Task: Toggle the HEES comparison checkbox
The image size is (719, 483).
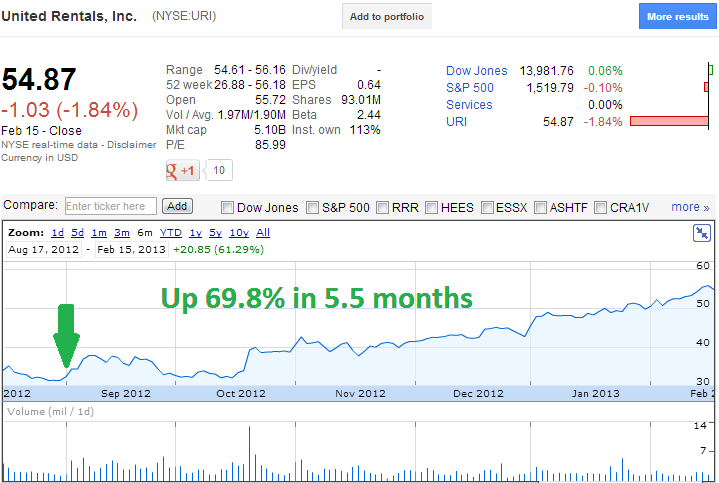Action: coord(431,208)
